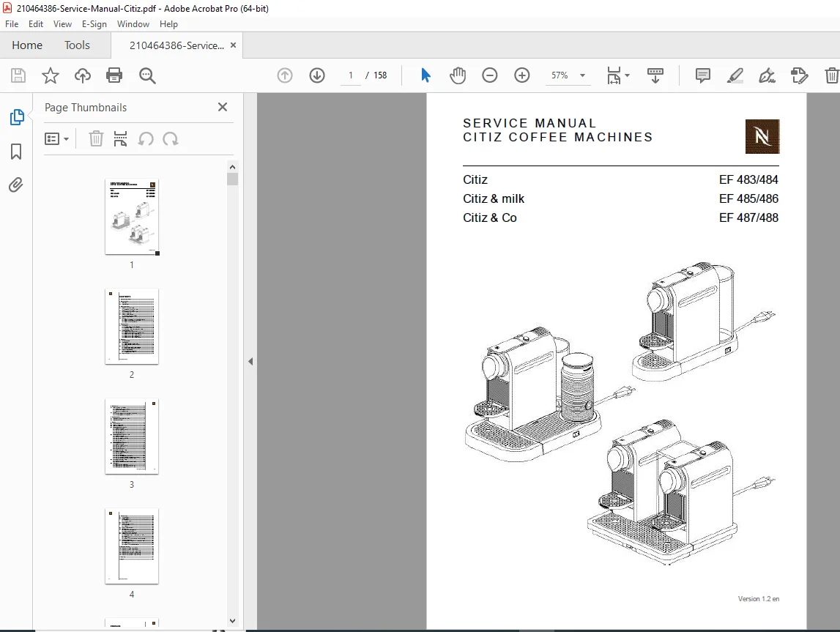Image resolution: width=840 pixels, height=632 pixels.
Task: Go to previous page arrow
Action: click(x=285, y=75)
